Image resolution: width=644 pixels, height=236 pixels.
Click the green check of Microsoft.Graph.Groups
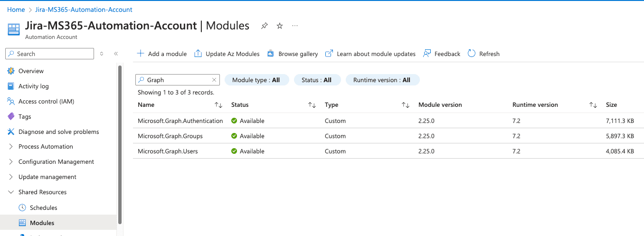tap(234, 136)
